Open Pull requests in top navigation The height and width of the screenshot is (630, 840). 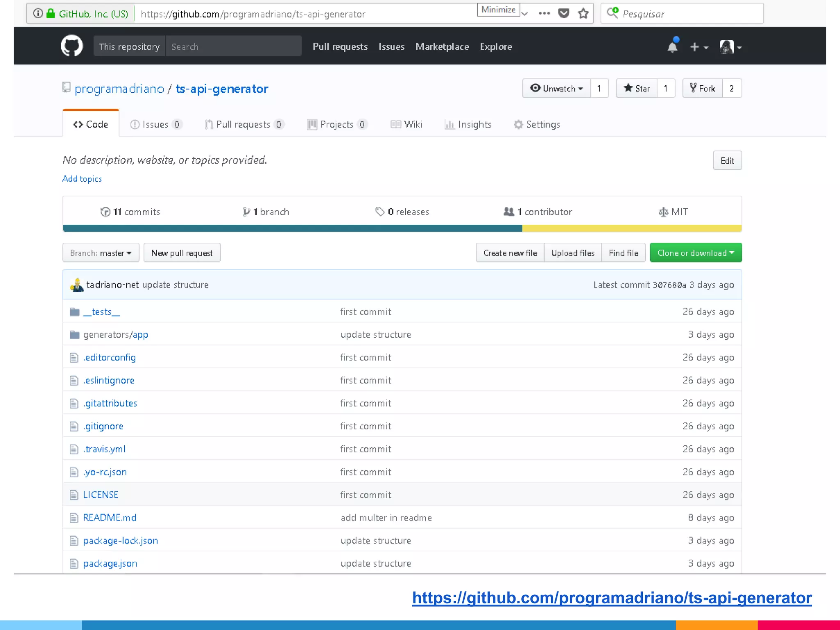(x=340, y=47)
